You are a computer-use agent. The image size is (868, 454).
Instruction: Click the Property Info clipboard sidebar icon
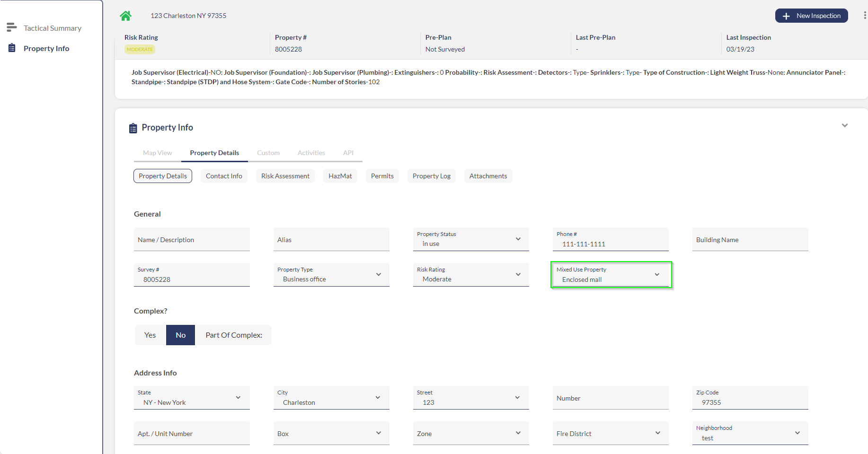point(12,48)
